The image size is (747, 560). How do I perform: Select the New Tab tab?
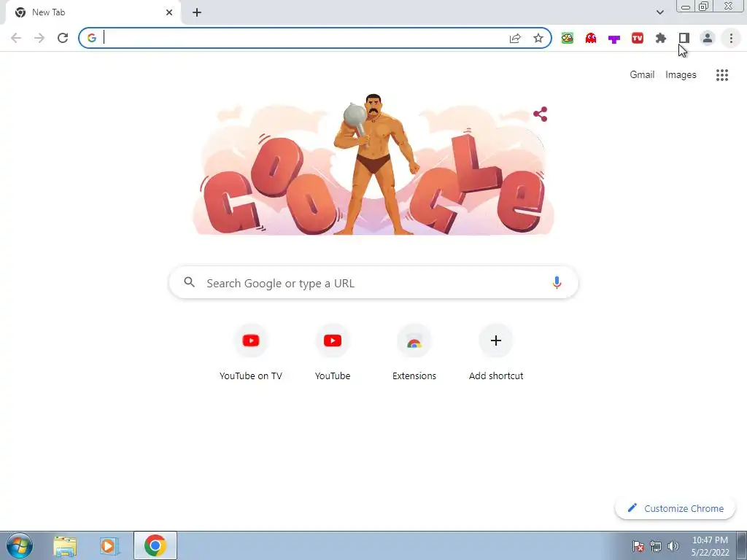(x=93, y=13)
